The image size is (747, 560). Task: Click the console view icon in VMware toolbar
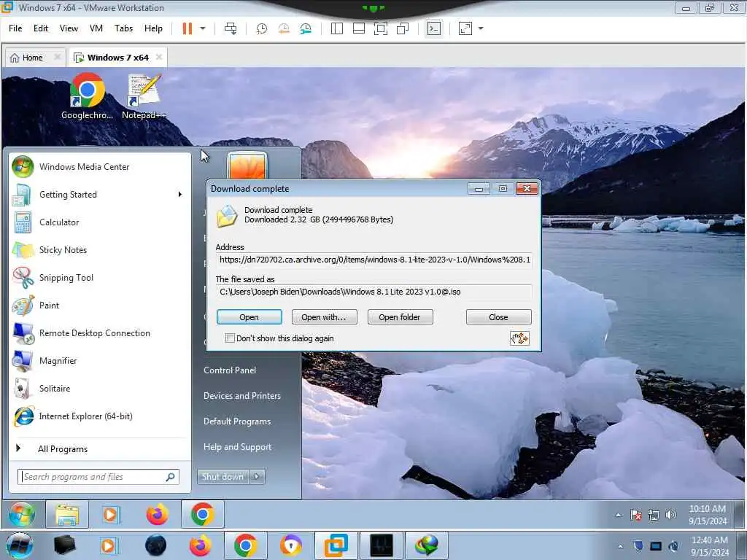point(433,28)
